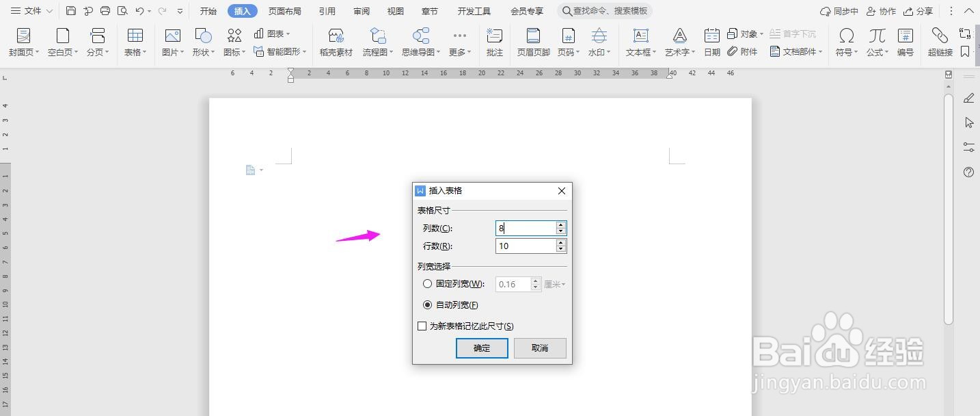The height and width of the screenshot is (416, 980).
Task: Switch to the 页面布局 ribbon tab
Action: 286,10
